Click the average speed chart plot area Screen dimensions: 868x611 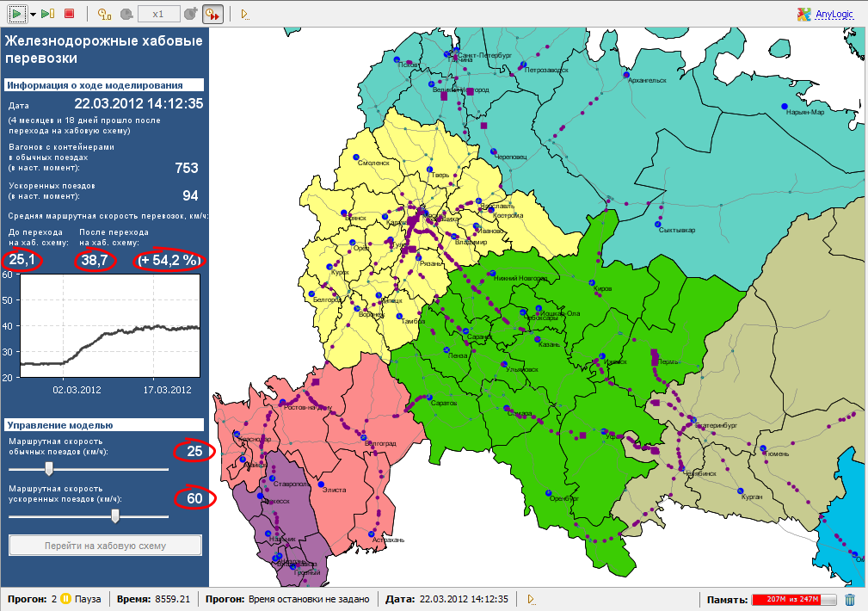110,325
